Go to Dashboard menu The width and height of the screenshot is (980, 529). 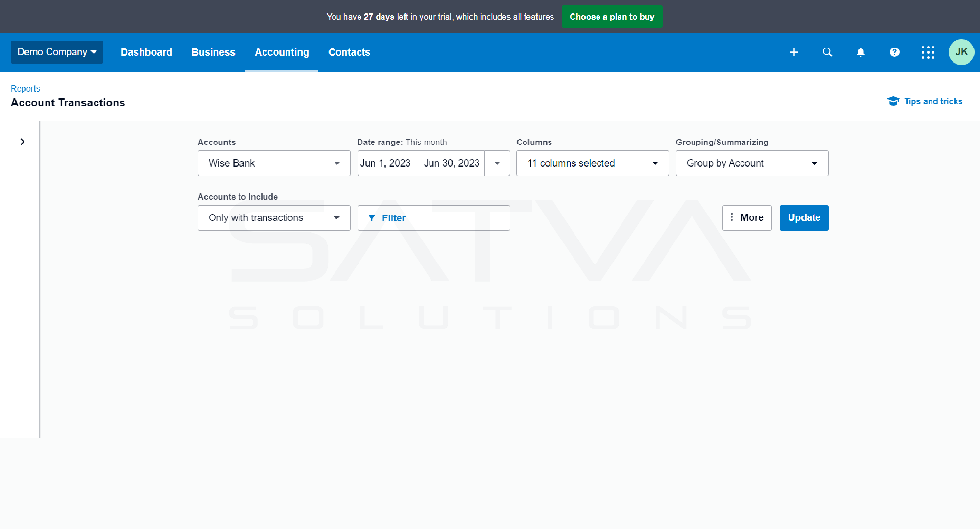point(146,52)
